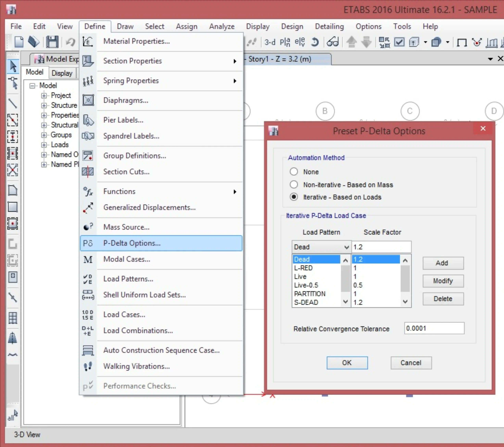This screenshot has height=447, width=504.
Task: Click the Move Up in List arrow
Action: [352, 42]
